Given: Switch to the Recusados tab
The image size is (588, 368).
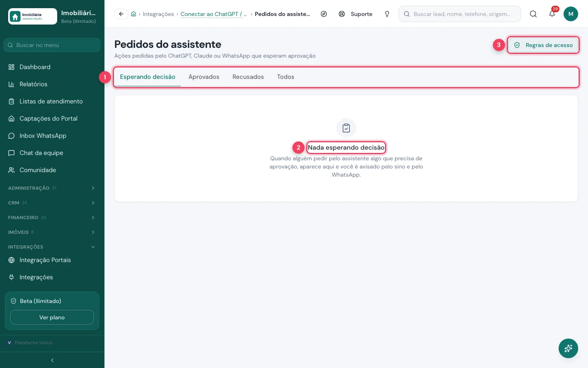Looking at the screenshot, I should (248, 77).
